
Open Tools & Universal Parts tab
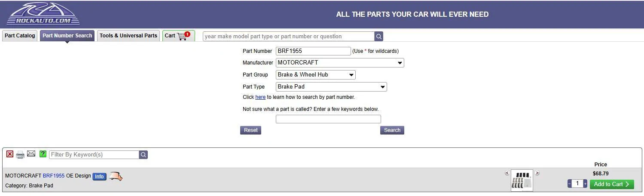tap(128, 36)
